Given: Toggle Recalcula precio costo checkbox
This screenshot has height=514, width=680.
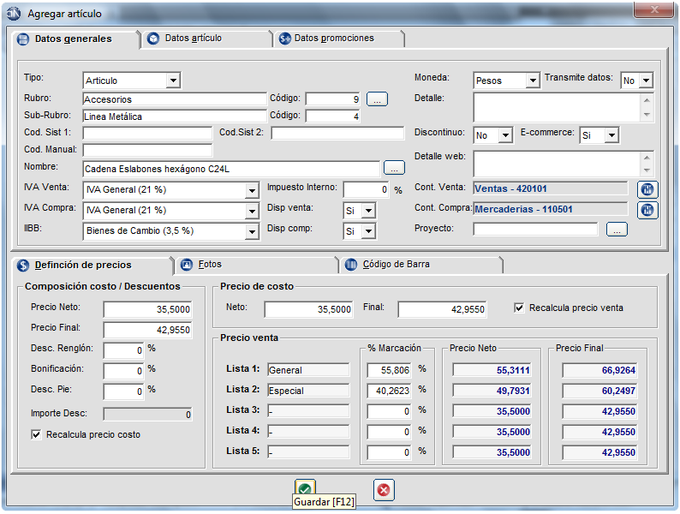Looking at the screenshot, I should click(x=36, y=435).
